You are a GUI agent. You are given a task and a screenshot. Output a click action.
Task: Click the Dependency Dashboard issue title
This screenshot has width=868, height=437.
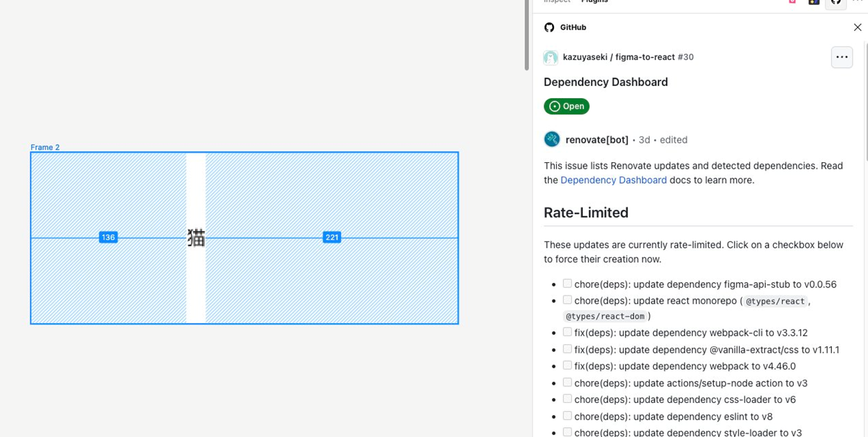point(606,82)
